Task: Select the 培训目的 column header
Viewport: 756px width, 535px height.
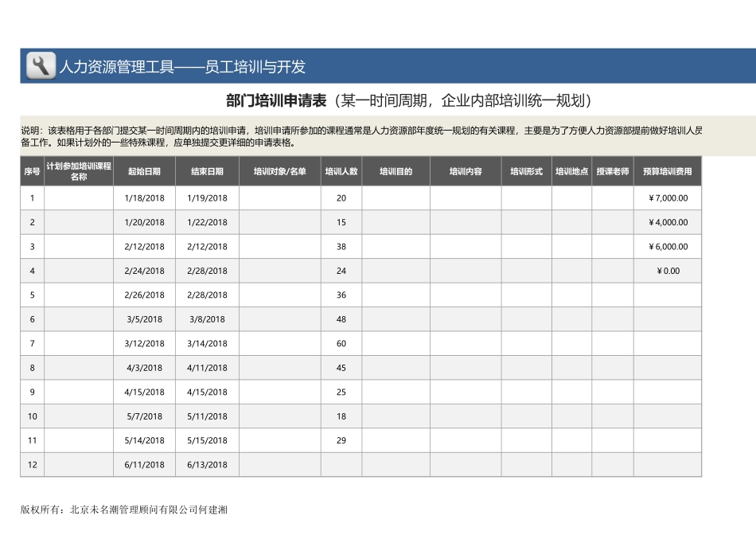Action: [x=396, y=171]
